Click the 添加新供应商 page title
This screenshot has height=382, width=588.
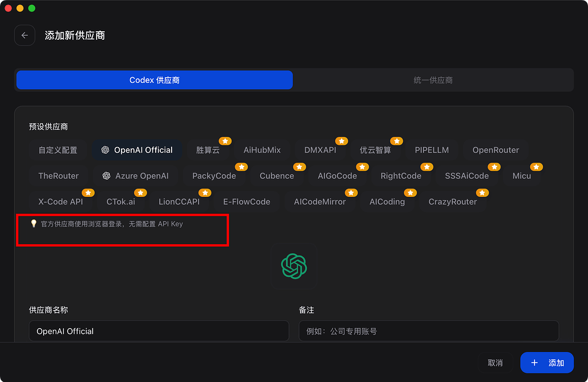[x=75, y=35]
